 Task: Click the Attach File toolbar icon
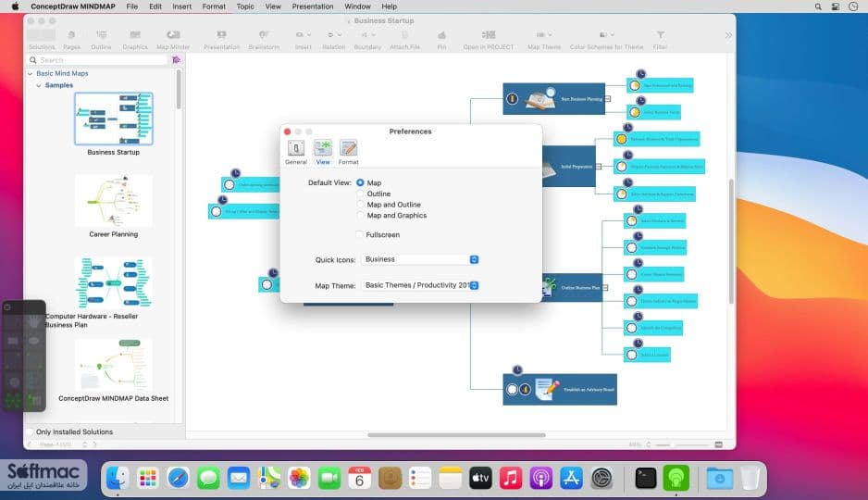tap(404, 40)
